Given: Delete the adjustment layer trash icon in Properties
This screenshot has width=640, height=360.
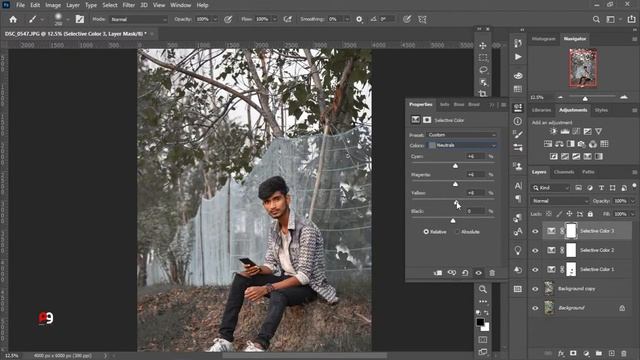Looking at the screenshot, I should coord(492,273).
